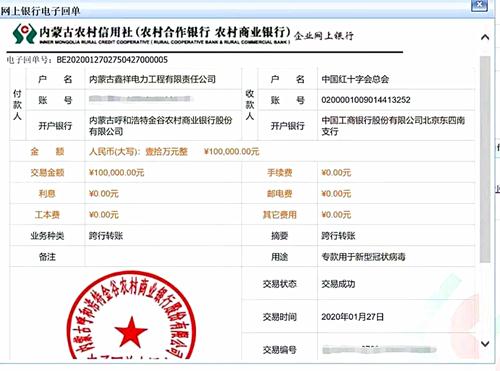The width and height of the screenshot is (500, 371).
Task: Click the 备注 label cell
Action: click(x=47, y=257)
